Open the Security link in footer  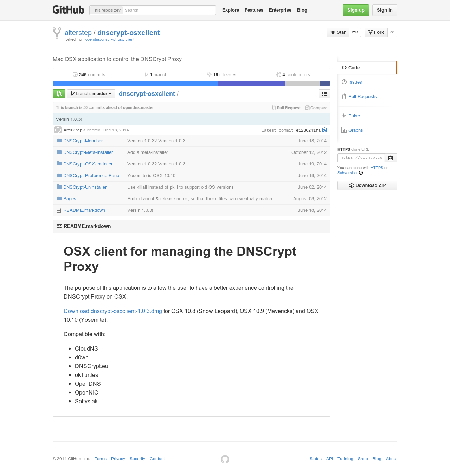137,459
